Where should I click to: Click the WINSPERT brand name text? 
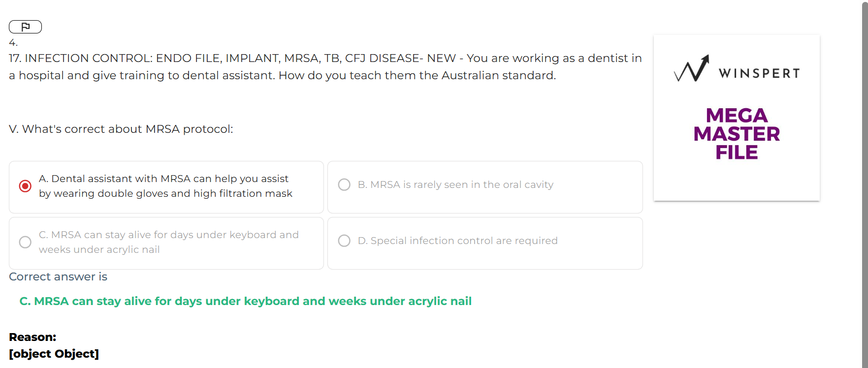[x=759, y=73]
